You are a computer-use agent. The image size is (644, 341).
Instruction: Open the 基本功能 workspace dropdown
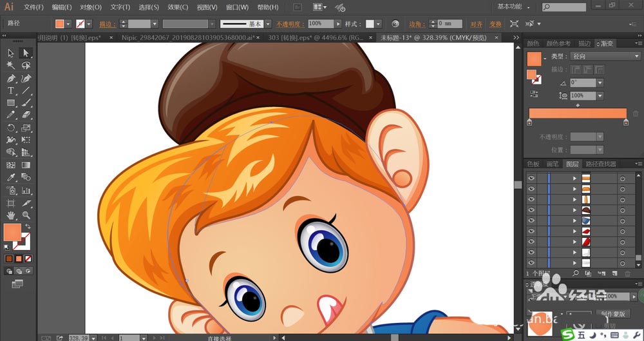click(513, 6)
